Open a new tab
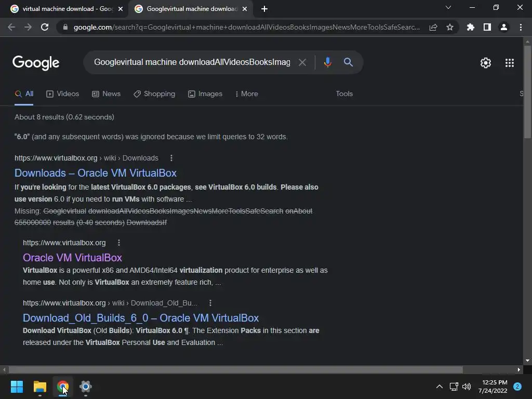 (264, 9)
